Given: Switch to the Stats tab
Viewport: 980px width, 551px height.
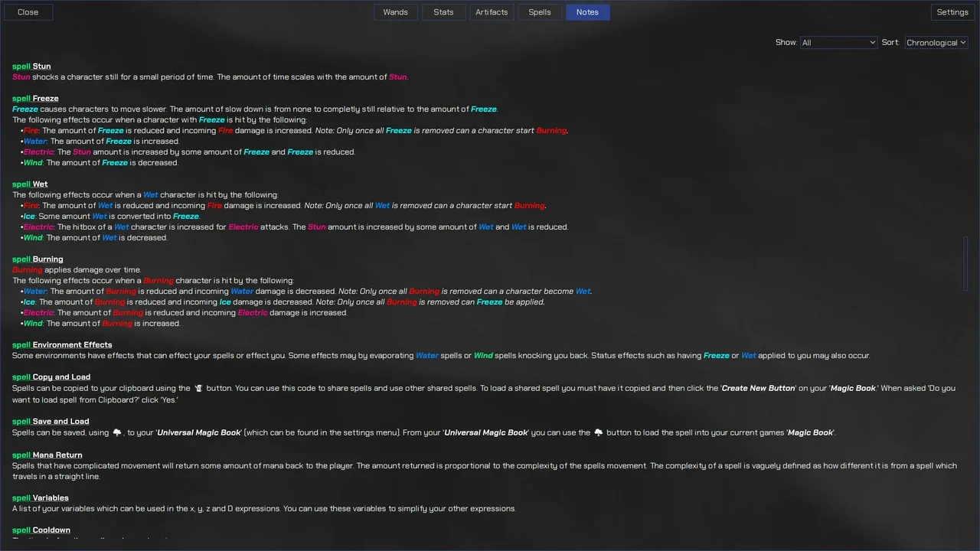Looking at the screenshot, I should pos(444,12).
